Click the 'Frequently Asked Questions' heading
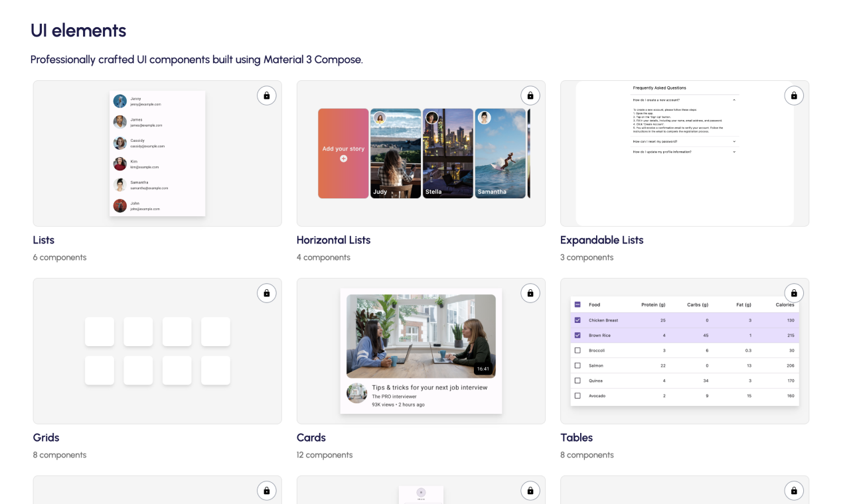Screen dimensions: 843x504 (x=659, y=88)
